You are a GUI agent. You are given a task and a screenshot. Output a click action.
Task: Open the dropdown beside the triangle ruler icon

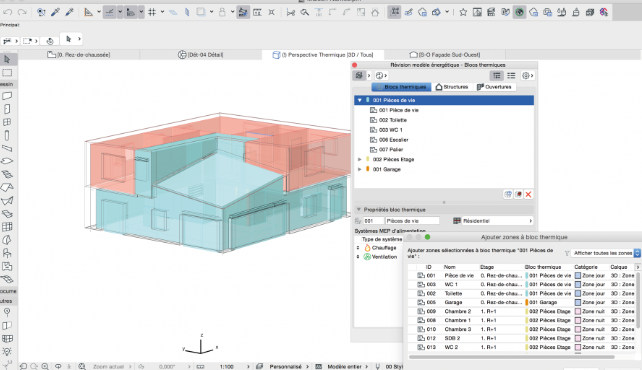pyautogui.click(x=99, y=12)
